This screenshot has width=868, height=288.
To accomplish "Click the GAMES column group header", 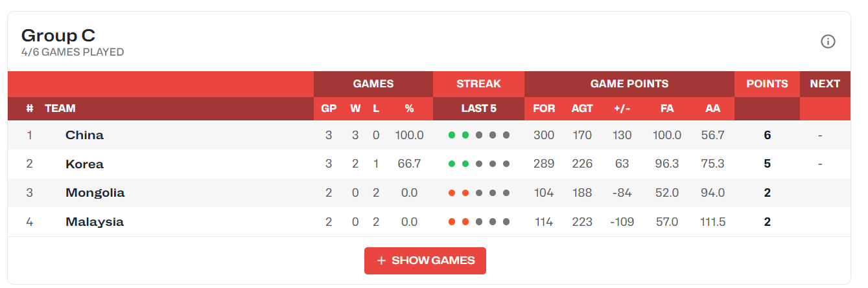I will [373, 83].
